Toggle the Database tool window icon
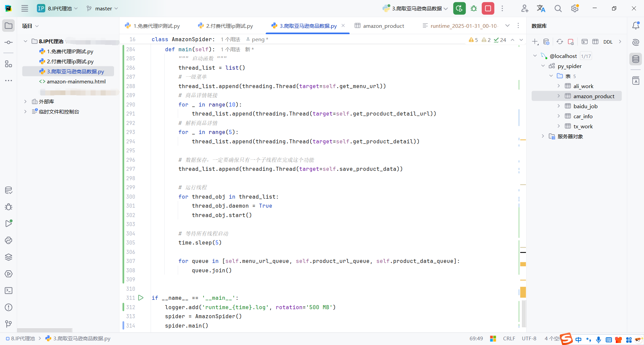Viewport: 644px width, 345px height. [636, 59]
